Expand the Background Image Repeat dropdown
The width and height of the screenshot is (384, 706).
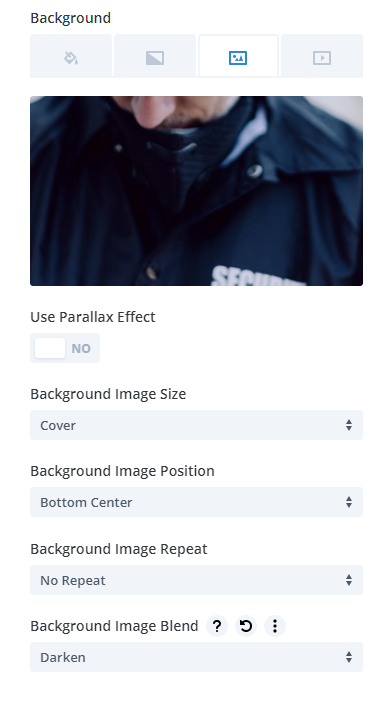click(x=196, y=580)
